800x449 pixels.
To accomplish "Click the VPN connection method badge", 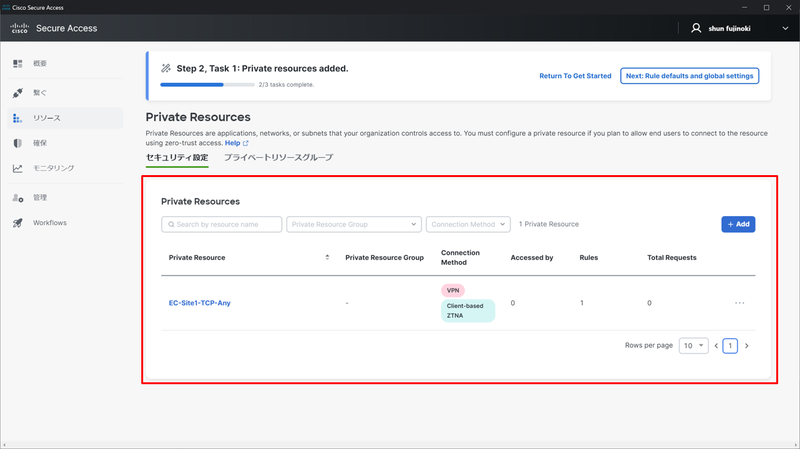I will (453, 290).
